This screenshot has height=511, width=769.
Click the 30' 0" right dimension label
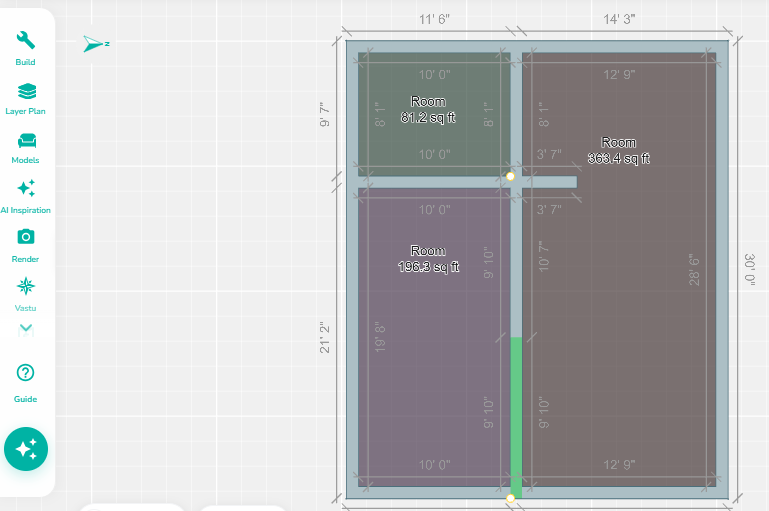pos(750,269)
